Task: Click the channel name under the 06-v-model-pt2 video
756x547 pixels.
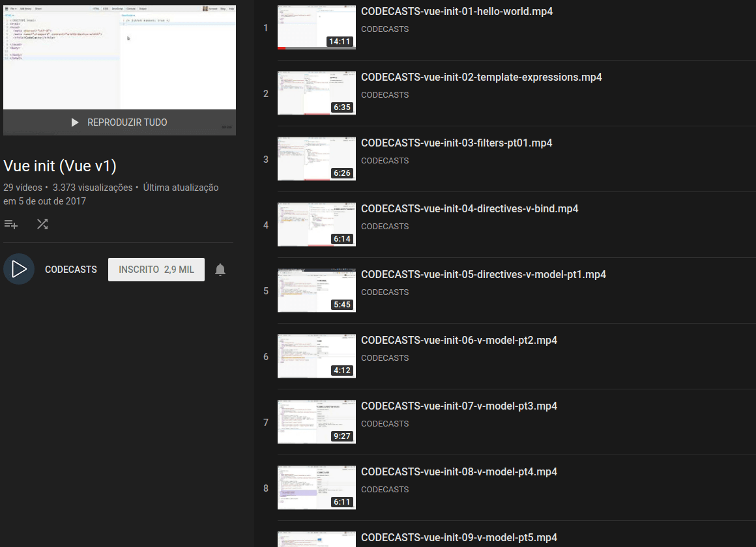Action: tap(385, 358)
